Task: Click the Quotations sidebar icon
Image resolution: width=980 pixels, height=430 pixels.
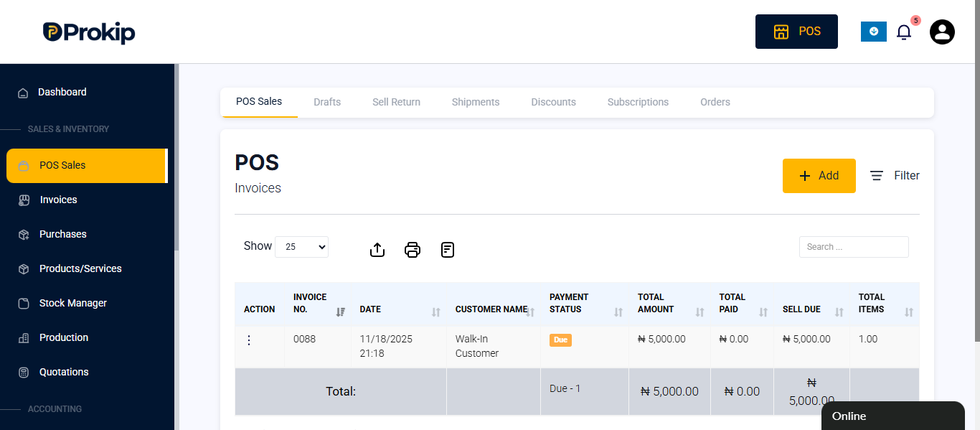Action: click(24, 373)
